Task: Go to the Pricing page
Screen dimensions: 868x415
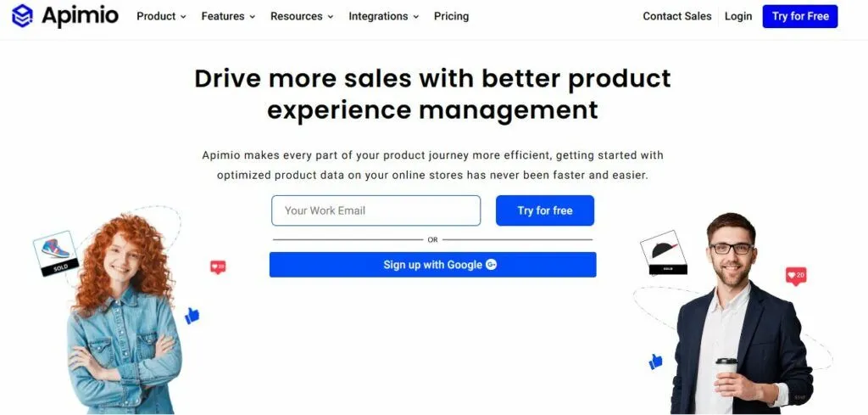Action: coord(451,16)
